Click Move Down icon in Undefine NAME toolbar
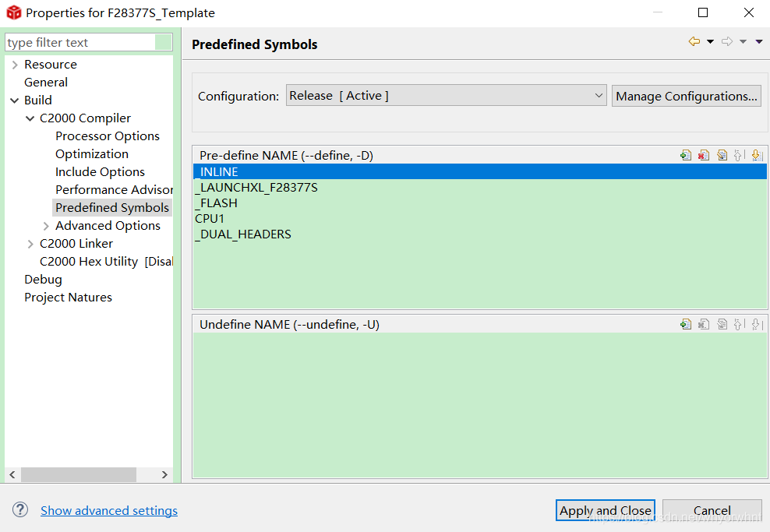Viewport: 770px width, 532px height. tap(757, 324)
